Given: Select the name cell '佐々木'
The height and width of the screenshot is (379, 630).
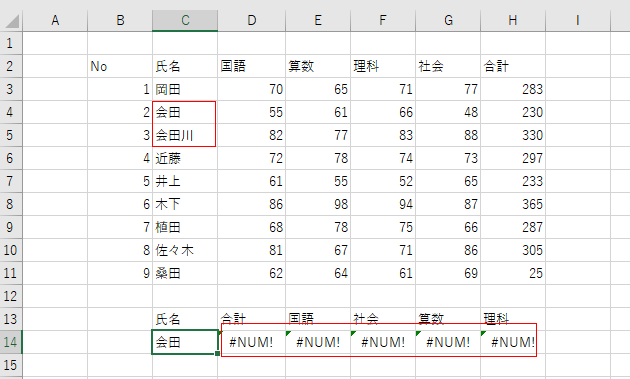Looking at the screenshot, I should (185, 250).
